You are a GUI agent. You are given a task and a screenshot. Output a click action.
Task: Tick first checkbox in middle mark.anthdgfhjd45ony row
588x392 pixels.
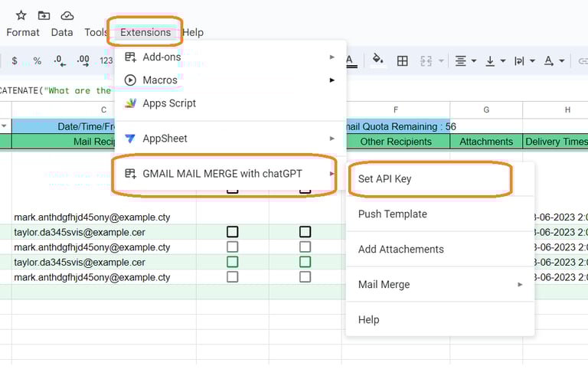[x=233, y=247]
